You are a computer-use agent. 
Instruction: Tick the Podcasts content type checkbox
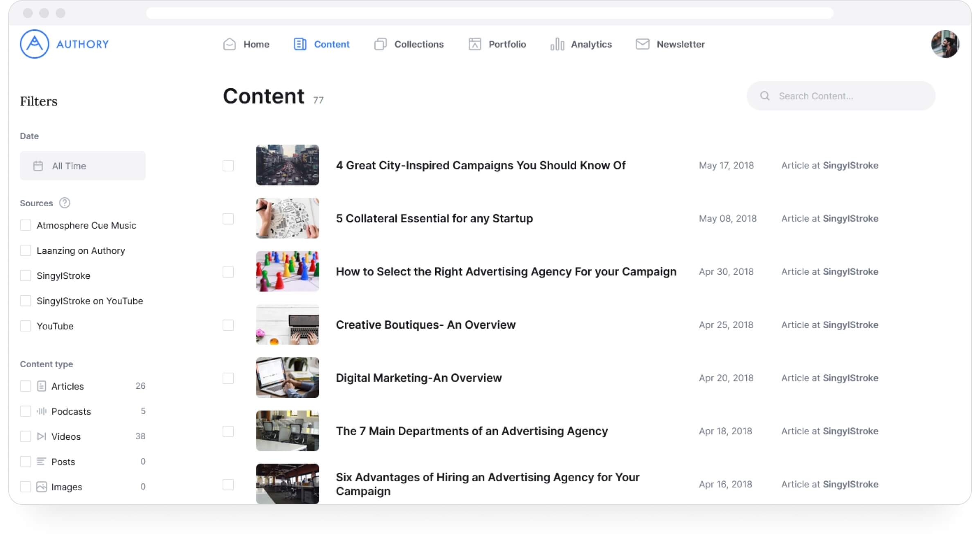pos(25,411)
